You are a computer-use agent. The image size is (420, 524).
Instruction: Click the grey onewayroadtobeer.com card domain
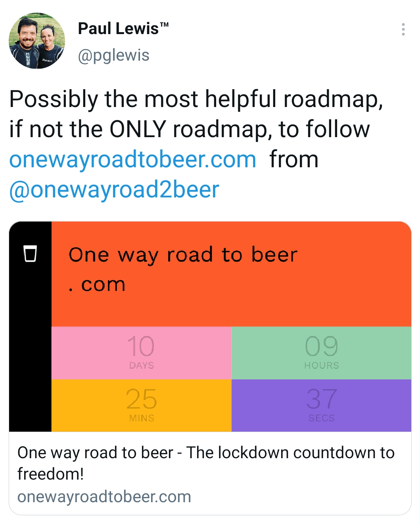pos(104,497)
